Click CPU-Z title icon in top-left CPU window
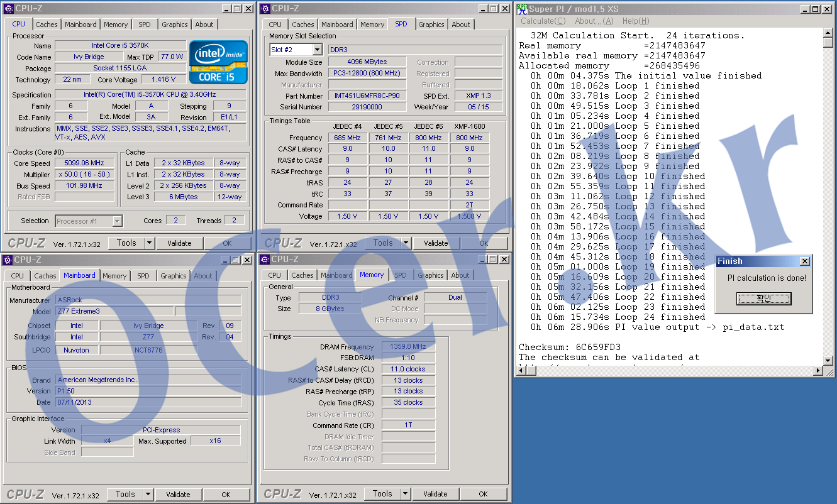The height and width of the screenshot is (504, 837). [8, 8]
